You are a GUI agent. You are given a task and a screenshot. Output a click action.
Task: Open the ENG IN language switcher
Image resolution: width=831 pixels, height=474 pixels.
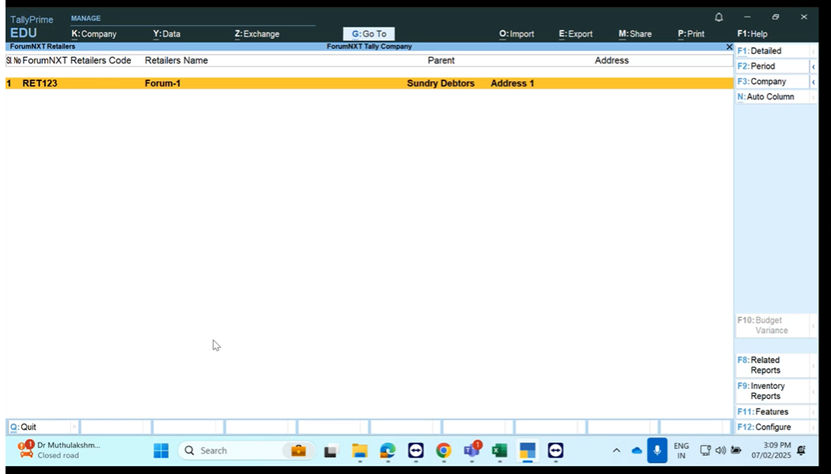pyautogui.click(x=681, y=451)
